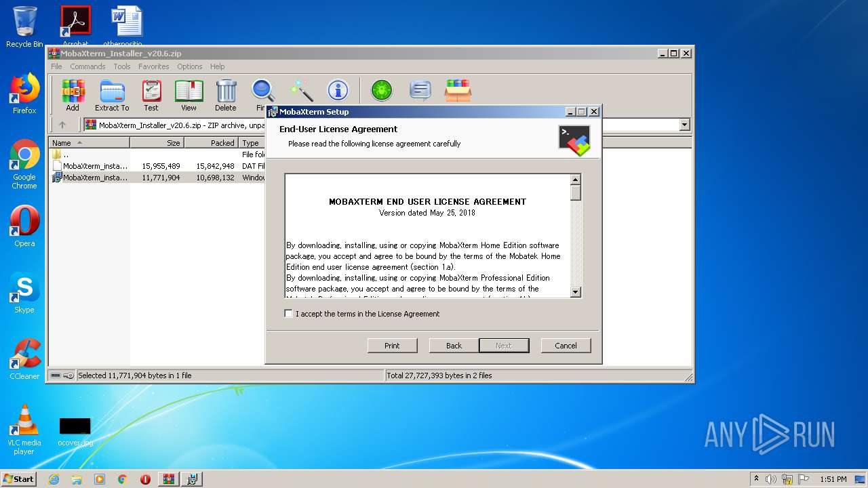Click the View toolbar icon

(x=189, y=95)
